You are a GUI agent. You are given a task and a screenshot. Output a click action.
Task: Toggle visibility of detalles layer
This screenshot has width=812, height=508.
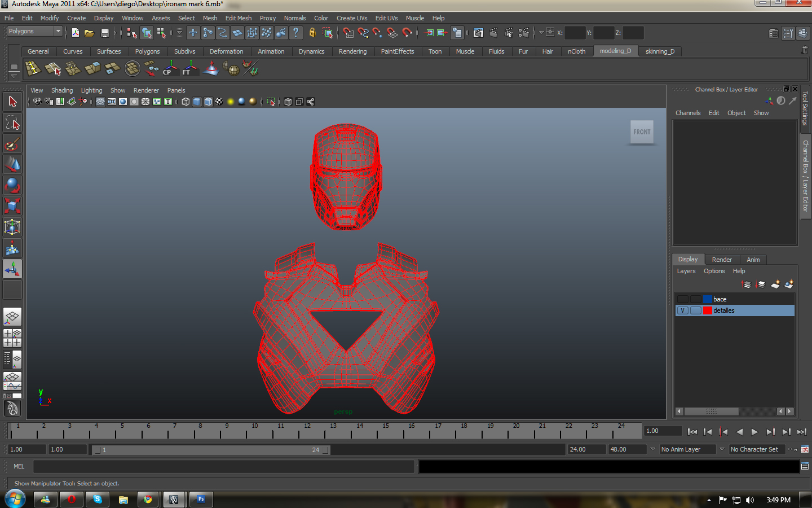click(682, 310)
